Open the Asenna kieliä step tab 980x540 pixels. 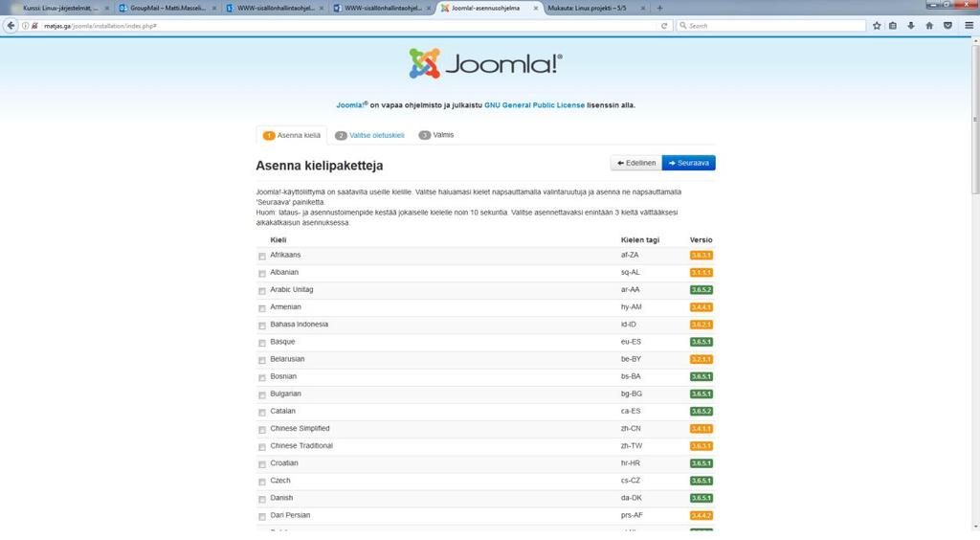pos(291,135)
